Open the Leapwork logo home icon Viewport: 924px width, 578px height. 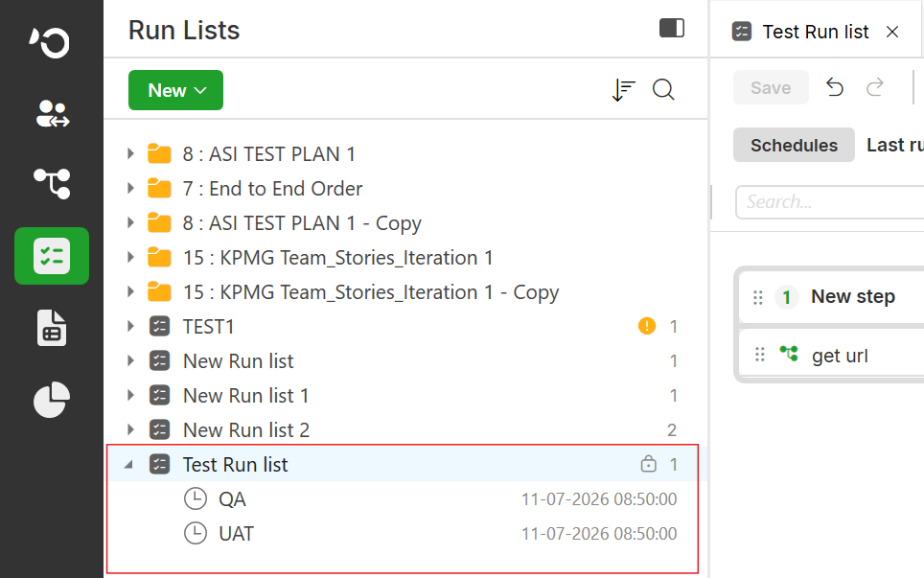(x=51, y=42)
